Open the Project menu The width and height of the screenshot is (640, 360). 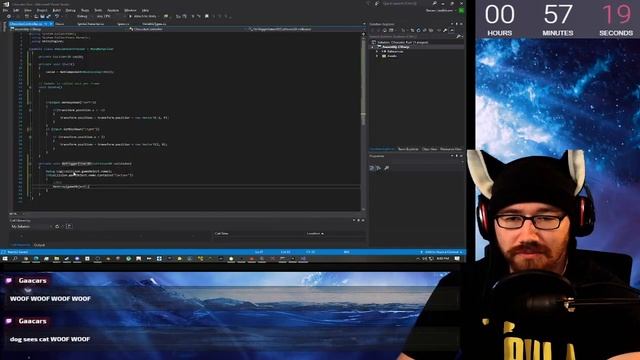(42, 10)
